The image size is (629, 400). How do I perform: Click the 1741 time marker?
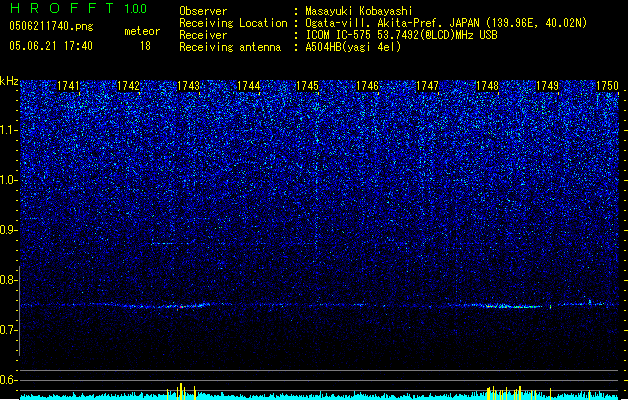click(x=68, y=86)
